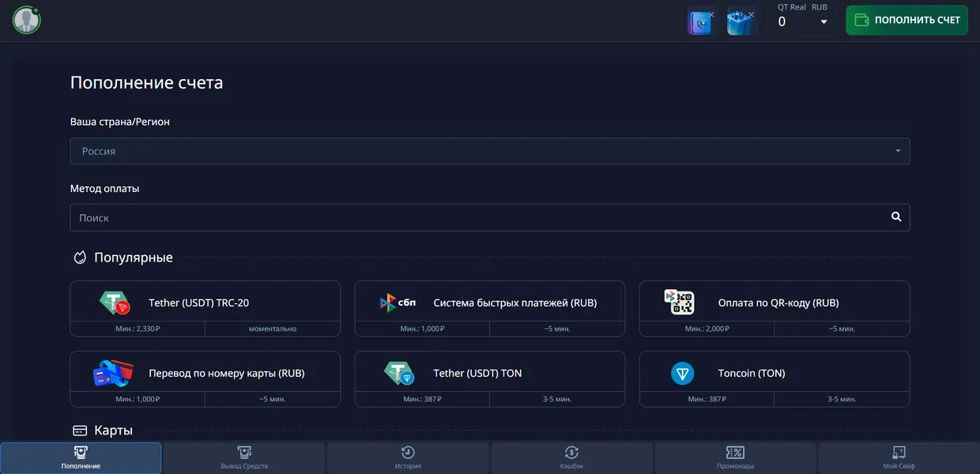
Task: Open Мой Сейф from the bottom bar
Action: coord(898,457)
